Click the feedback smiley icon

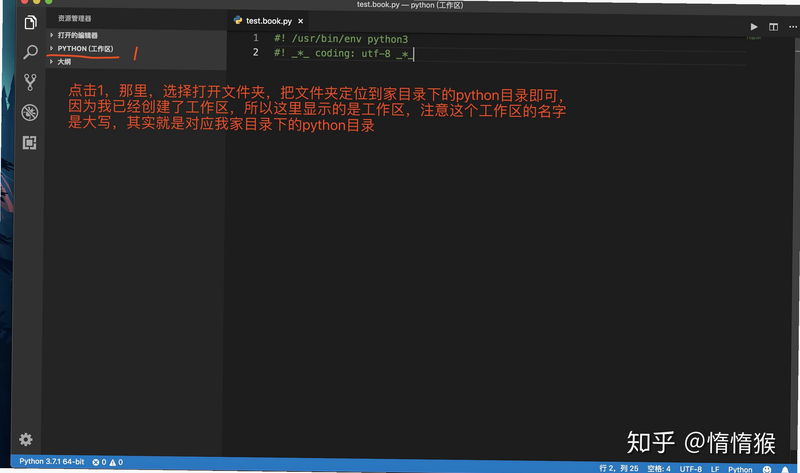point(767,469)
